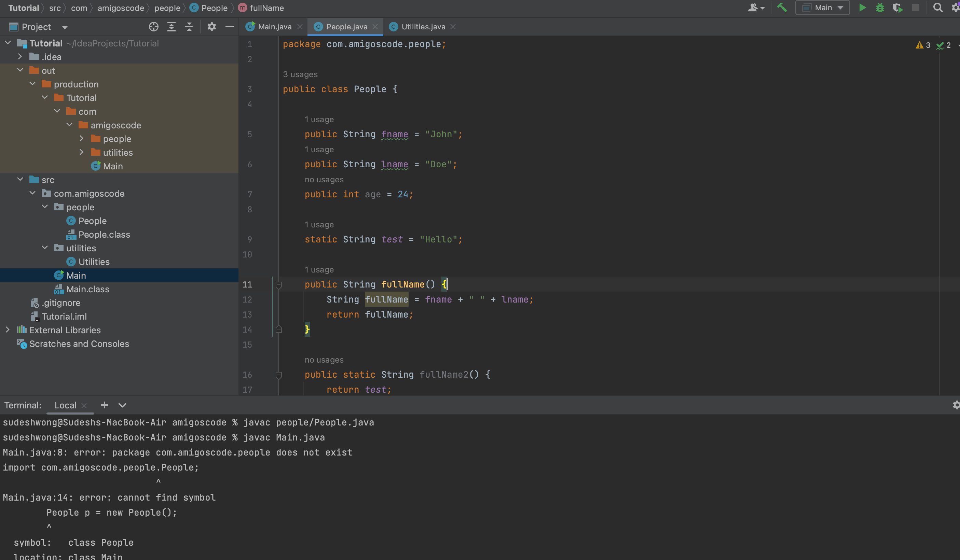This screenshot has width=960, height=560.
Task: Open the Project view dropdown arrow
Action: click(65, 27)
